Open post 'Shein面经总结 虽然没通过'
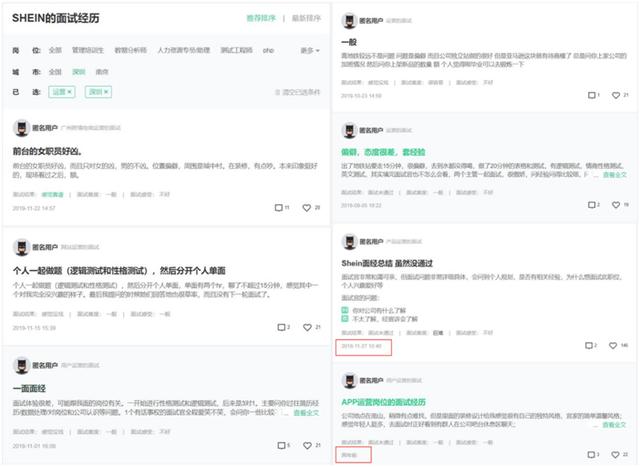Image resolution: width=640 pixels, height=467 pixels. [387, 263]
